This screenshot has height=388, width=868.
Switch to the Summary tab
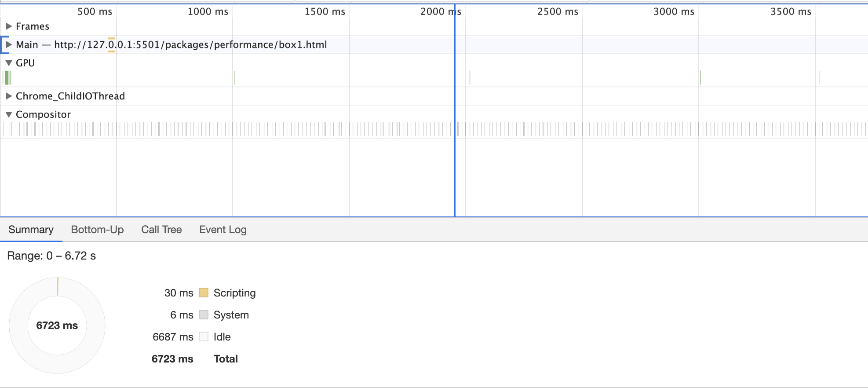pos(31,230)
